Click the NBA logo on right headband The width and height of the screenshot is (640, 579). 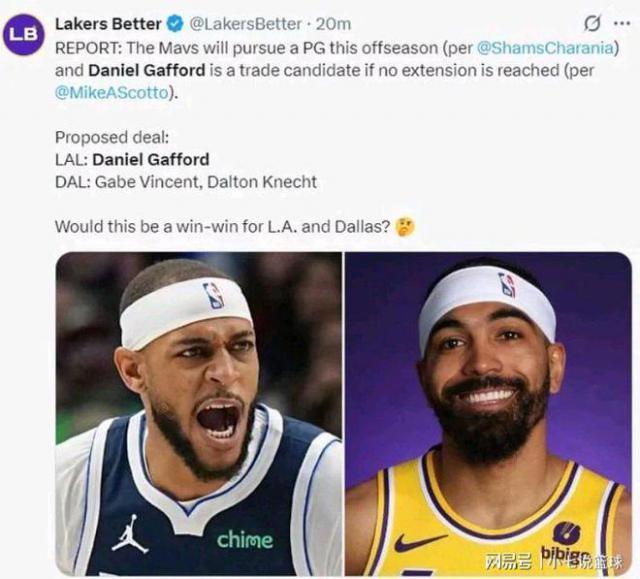508,285
